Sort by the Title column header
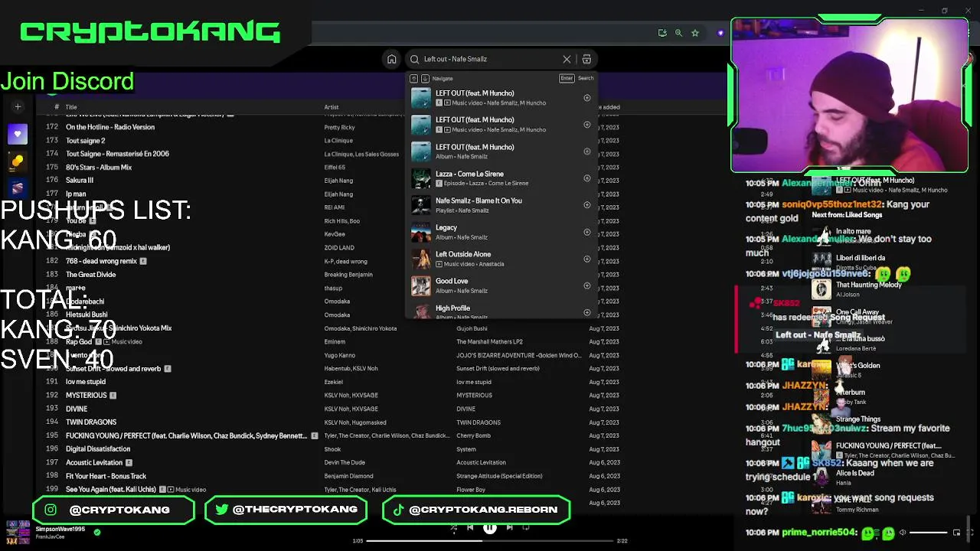 [x=71, y=107]
